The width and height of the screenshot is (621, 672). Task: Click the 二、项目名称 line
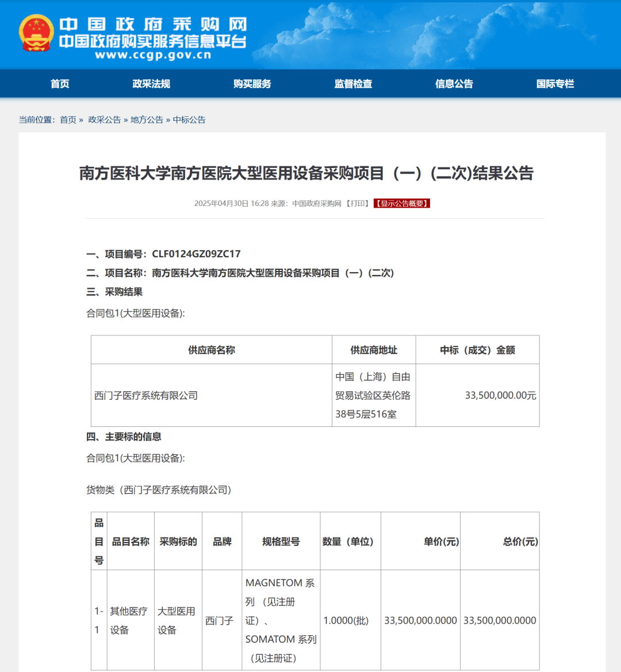point(240,273)
